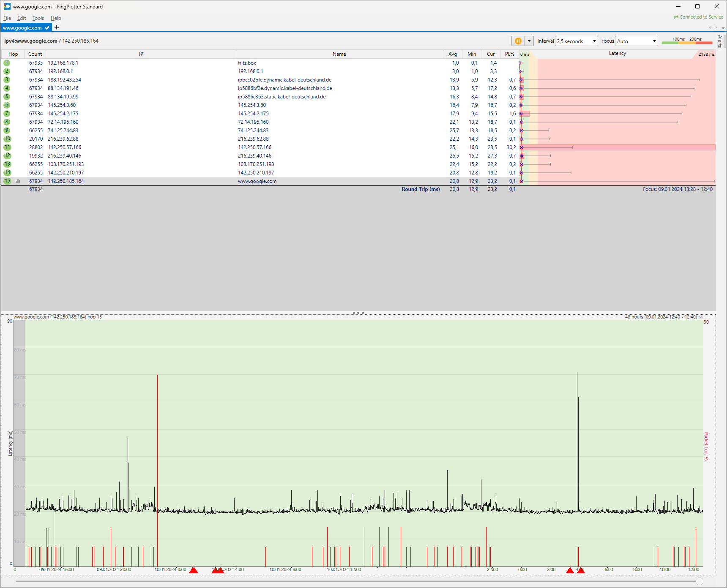Click the PL% column header
This screenshot has width=727, height=588.
pyautogui.click(x=510, y=54)
